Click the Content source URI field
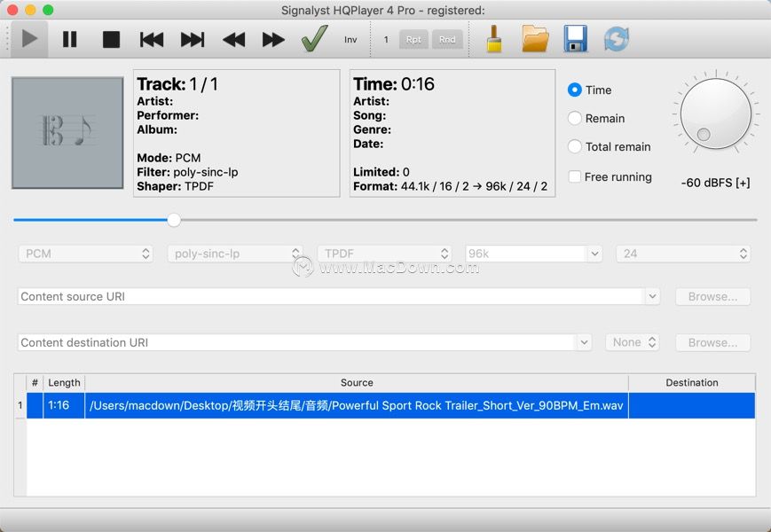Image resolution: width=771 pixels, height=532 pixels. click(331, 296)
